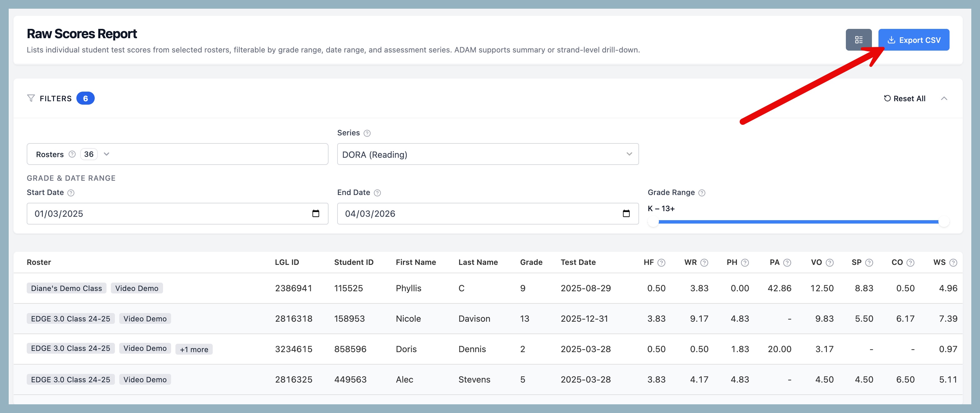This screenshot has width=980, height=413.
Task: Open the DORA (Reading) series dropdown
Action: [487, 154]
